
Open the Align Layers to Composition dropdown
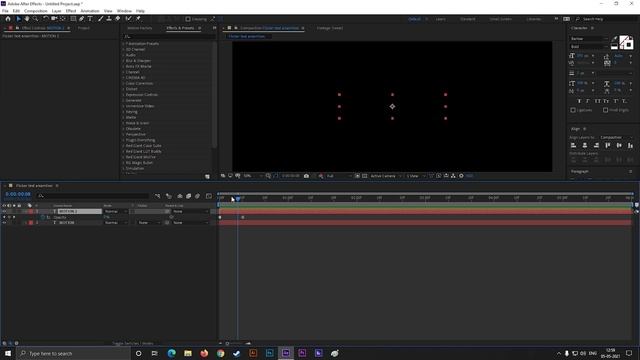(x=616, y=138)
